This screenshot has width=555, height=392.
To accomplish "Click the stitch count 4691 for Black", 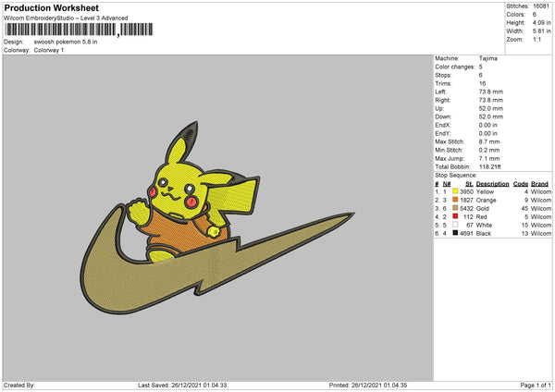I will 466,234.
